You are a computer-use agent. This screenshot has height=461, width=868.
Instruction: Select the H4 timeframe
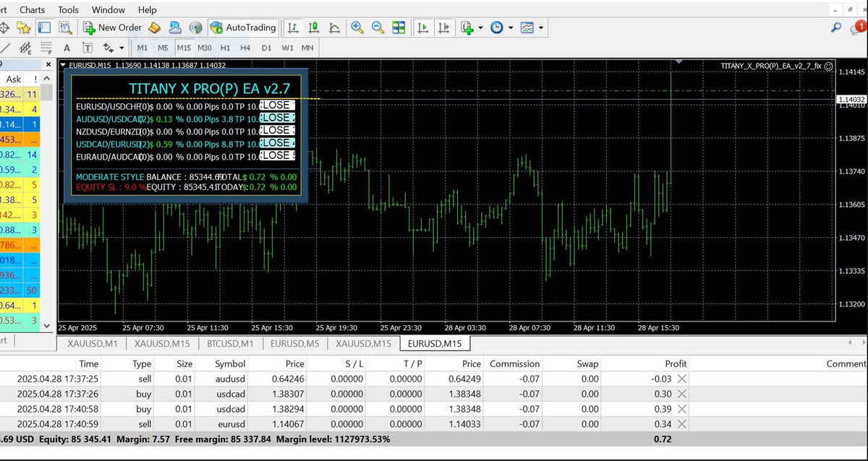point(245,48)
